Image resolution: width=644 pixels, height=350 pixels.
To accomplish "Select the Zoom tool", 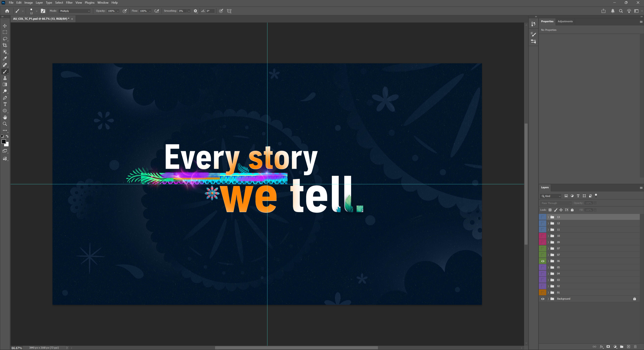I will click(x=5, y=124).
